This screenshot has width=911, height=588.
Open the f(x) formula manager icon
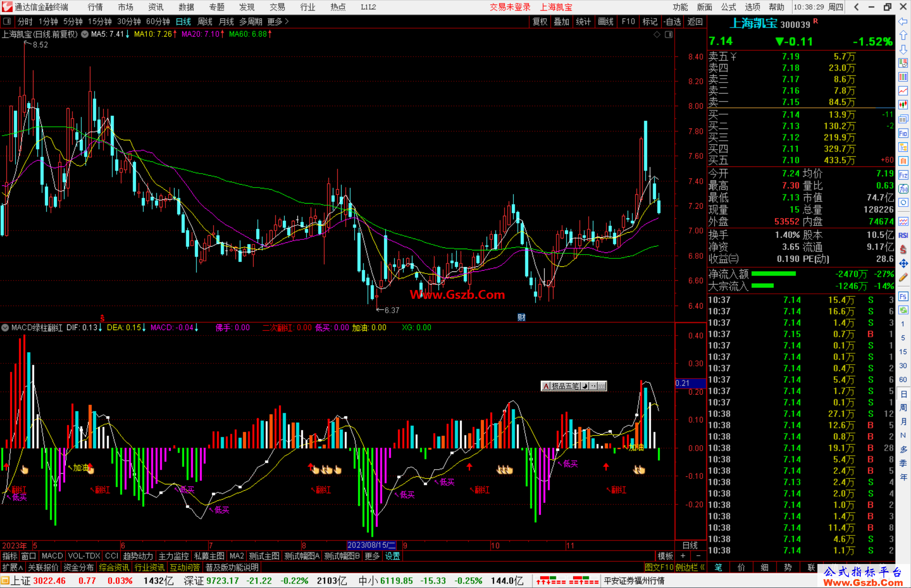[903, 189]
